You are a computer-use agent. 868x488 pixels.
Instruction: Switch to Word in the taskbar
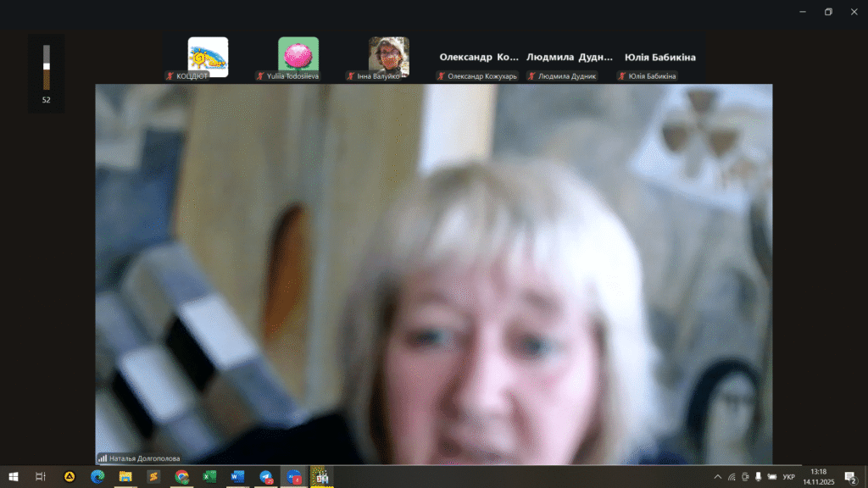[237, 477]
